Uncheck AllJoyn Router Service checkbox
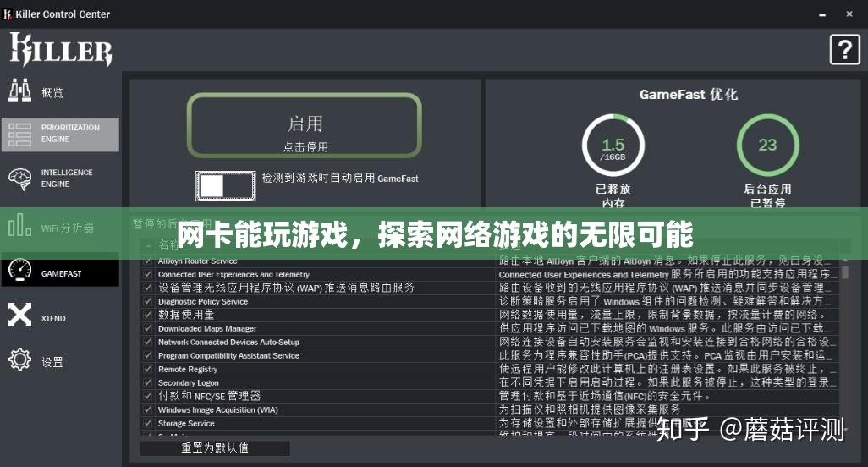Image resolution: width=868 pixels, height=467 pixels. click(148, 261)
